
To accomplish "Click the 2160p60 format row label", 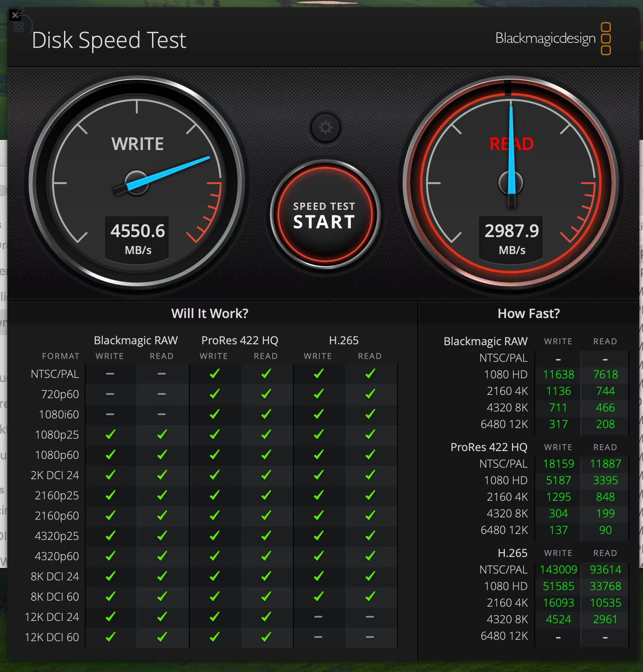I will pos(57,516).
